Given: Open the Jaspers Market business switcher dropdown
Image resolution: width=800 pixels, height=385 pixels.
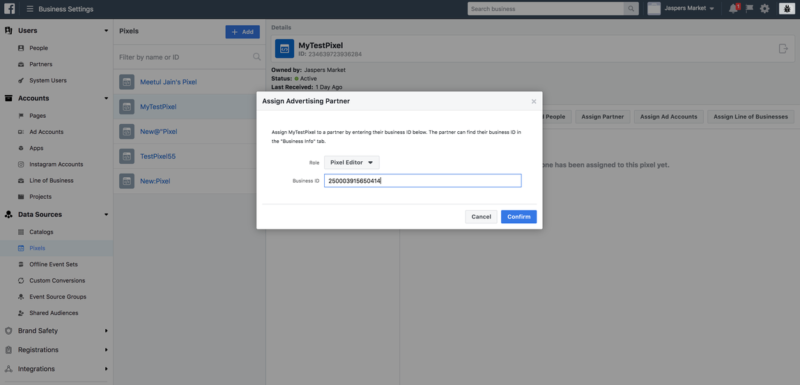Looking at the screenshot, I should click(x=689, y=9).
